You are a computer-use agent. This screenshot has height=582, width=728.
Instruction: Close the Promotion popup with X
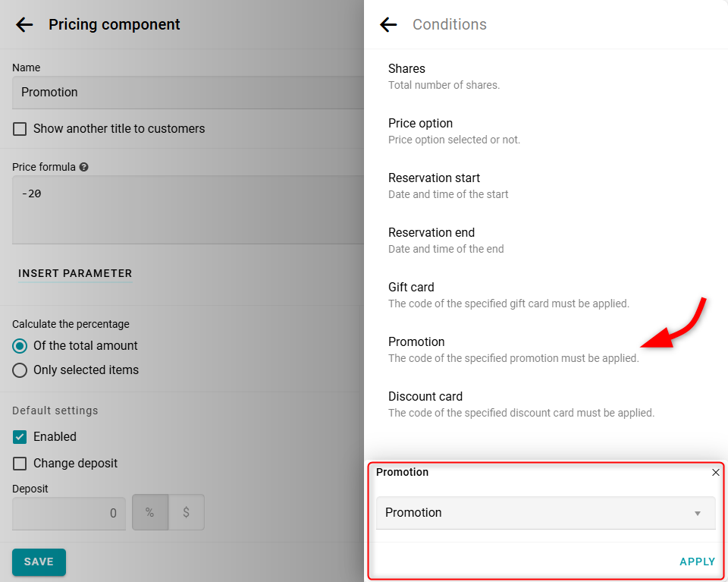click(716, 473)
